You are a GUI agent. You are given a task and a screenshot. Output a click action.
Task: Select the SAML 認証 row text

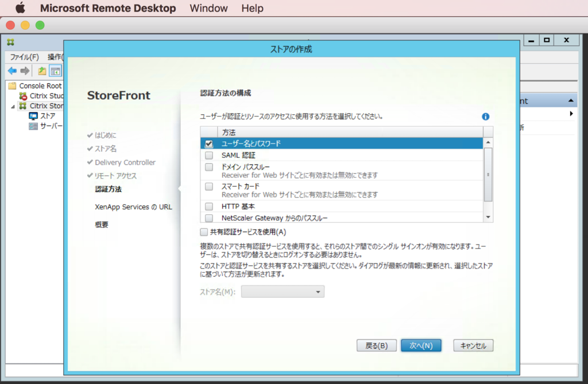238,155
